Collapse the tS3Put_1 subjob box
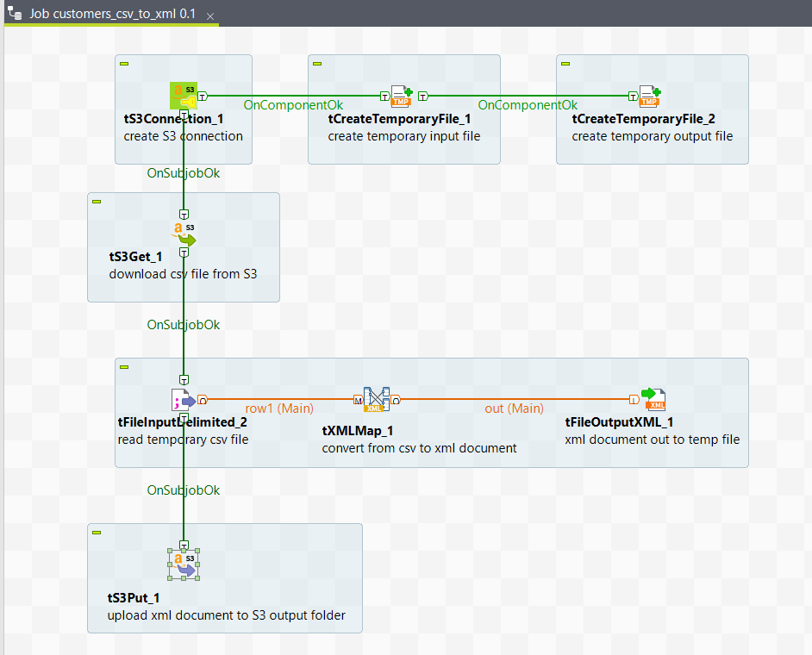Image resolution: width=812 pixels, height=655 pixels. (97, 533)
